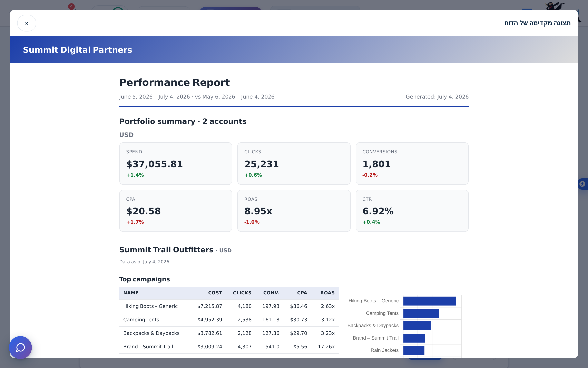Click the Rain Jackets chart bar
Image resolution: width=588 pixels, height=368 pixels.
pos(414,350)
